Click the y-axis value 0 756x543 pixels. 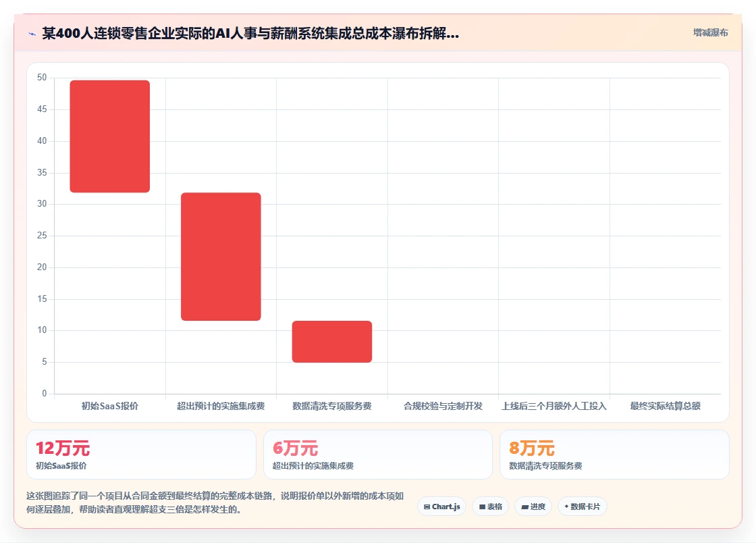point(45,394)
